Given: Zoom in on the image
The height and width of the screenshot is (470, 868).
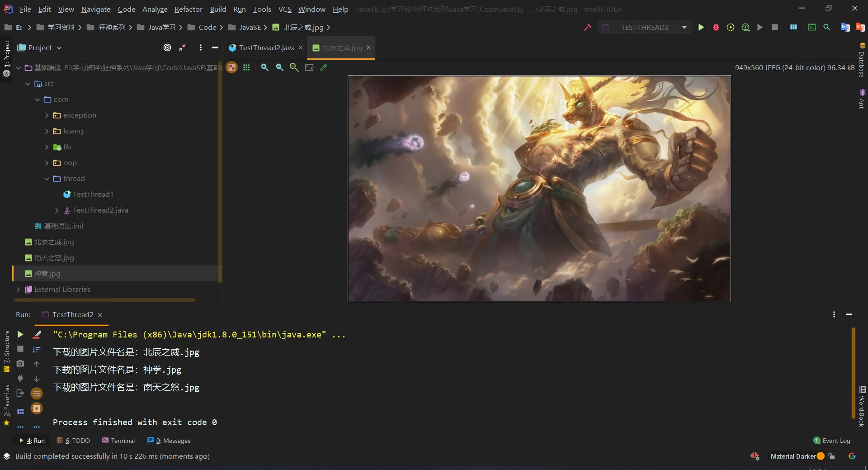Looking at the screenshot, I should (x=265, y=67).
